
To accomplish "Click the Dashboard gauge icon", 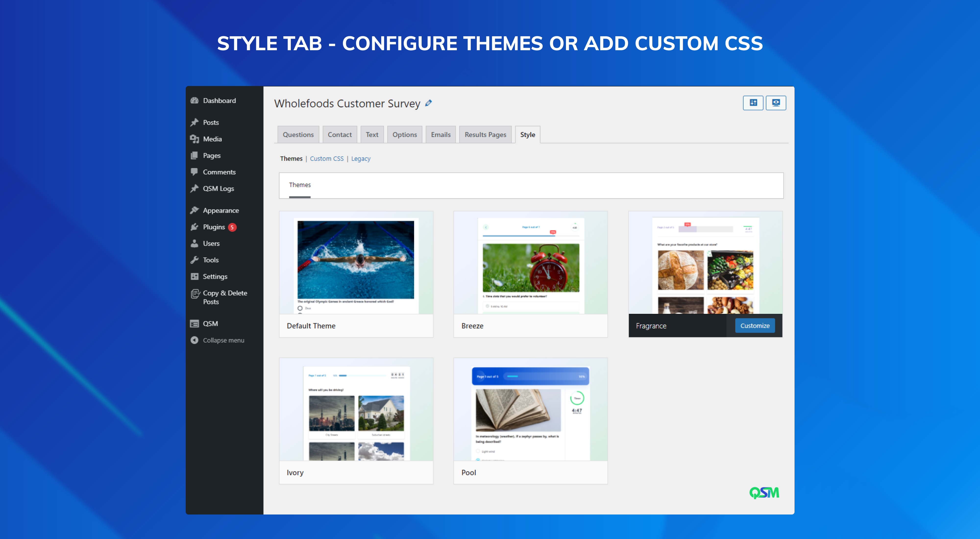I will pyautogui.click(x=194, y=100).
